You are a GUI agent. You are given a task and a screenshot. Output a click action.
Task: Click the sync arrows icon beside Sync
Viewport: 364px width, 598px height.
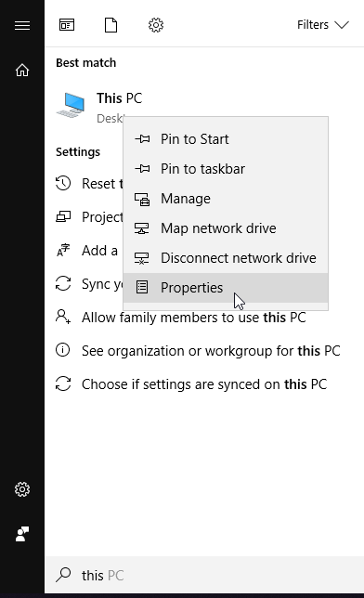click(63, 284)
